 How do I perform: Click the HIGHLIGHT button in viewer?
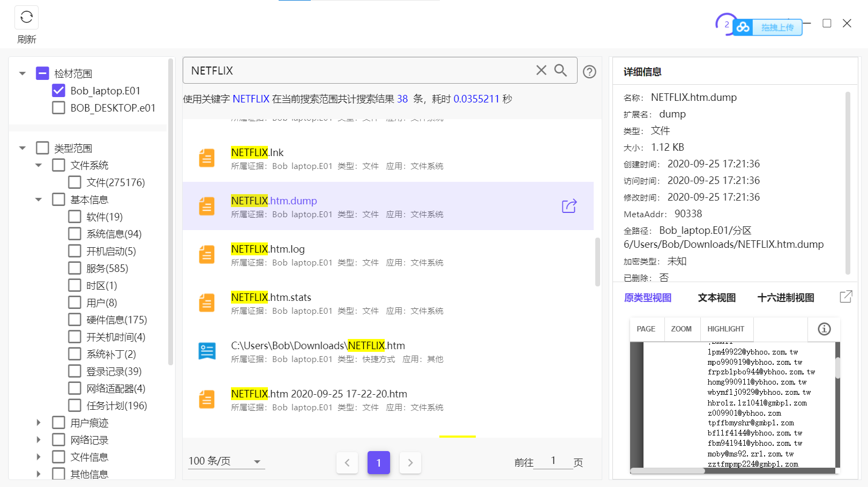pyautogui.click(x=725, y=329)
